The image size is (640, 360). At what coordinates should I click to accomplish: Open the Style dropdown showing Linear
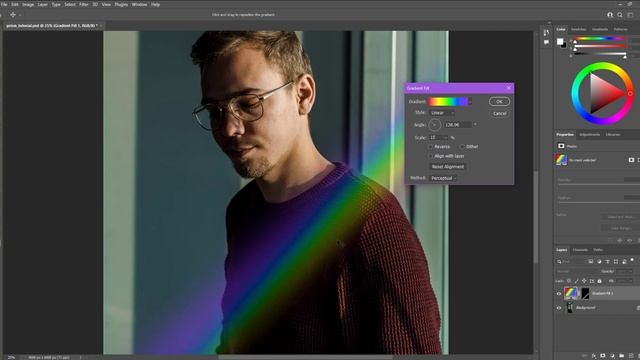pyautogui.click(x=442, y=113)
